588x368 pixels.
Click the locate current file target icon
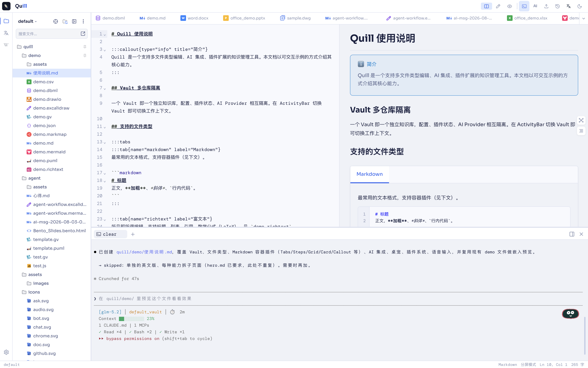coord(56,21)
